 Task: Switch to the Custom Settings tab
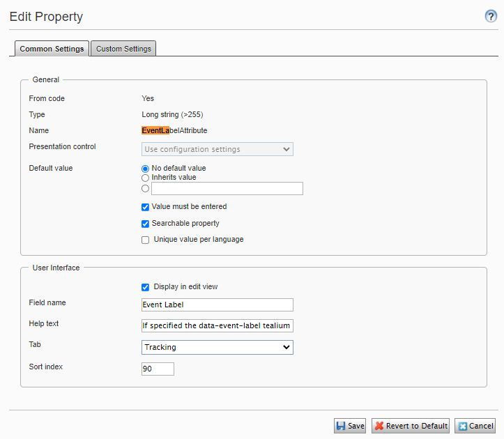point(123,49)
